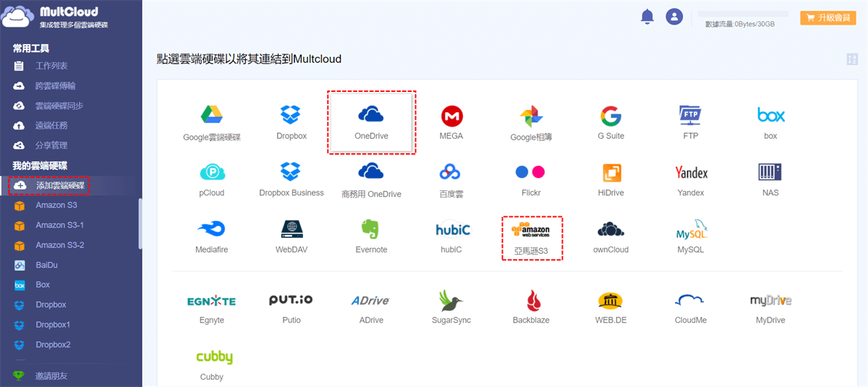Choose Egnyte service

[212, 301]
